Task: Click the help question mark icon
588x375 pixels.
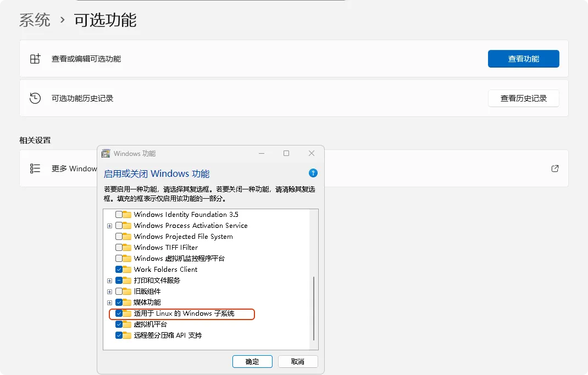Action: [x=313, y=173]
